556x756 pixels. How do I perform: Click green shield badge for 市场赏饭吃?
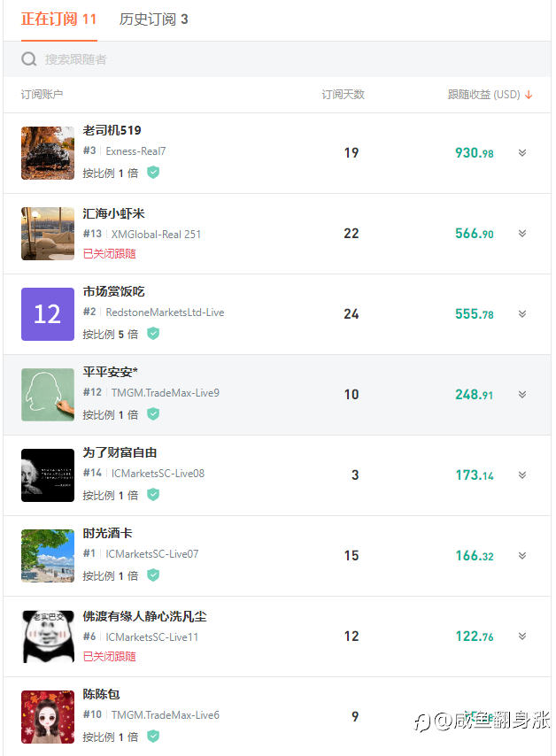coord(153,333)
